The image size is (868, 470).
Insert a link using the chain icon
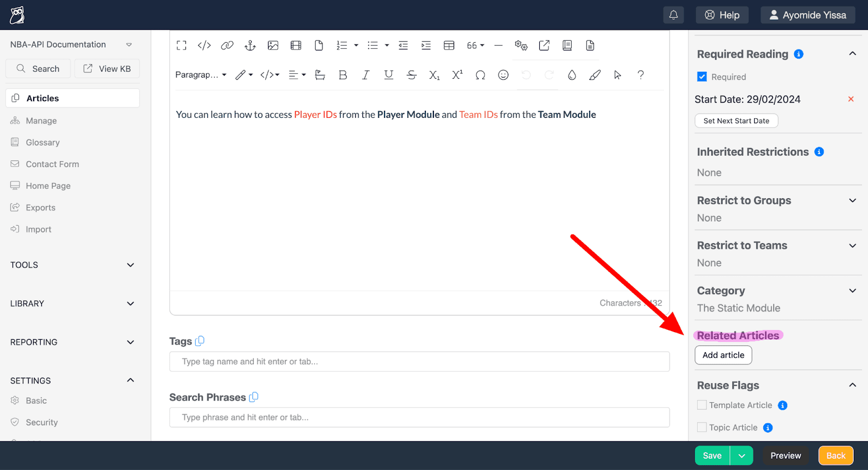pyautogui.click(x=227, y=46)
